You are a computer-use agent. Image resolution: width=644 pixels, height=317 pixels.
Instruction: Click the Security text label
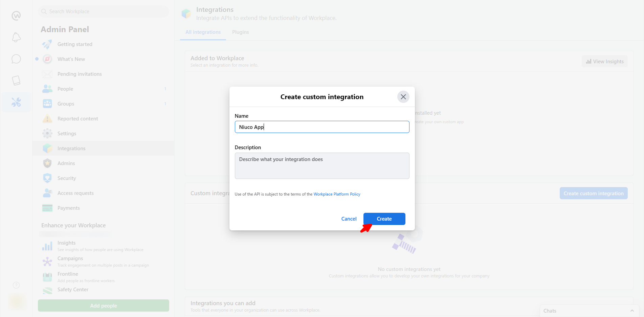(67, 178)
